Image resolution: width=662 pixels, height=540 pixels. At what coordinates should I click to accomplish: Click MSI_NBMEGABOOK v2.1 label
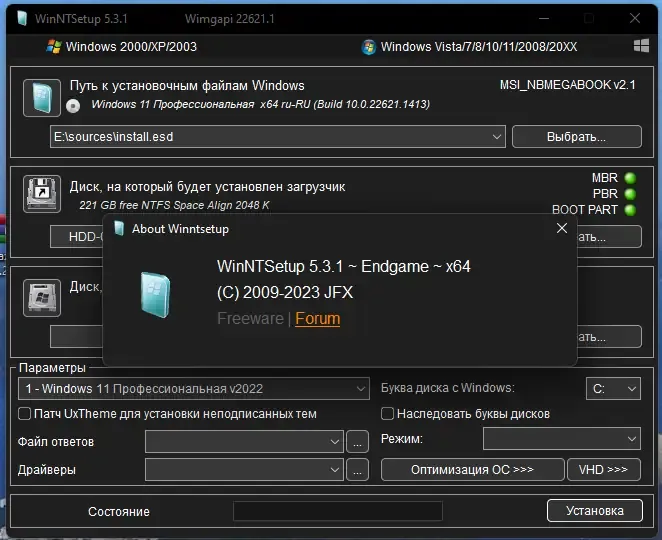pyautogui.click(x=567, y=85)
